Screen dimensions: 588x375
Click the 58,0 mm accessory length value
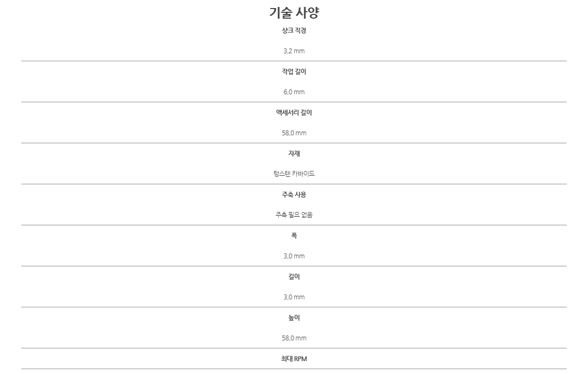coord(294,133)
